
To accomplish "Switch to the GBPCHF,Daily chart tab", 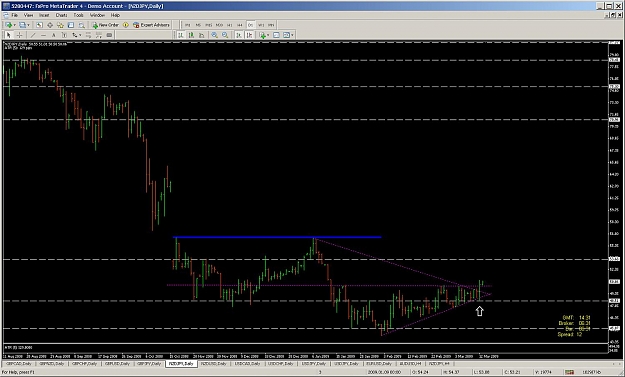I will coord(85,363).
